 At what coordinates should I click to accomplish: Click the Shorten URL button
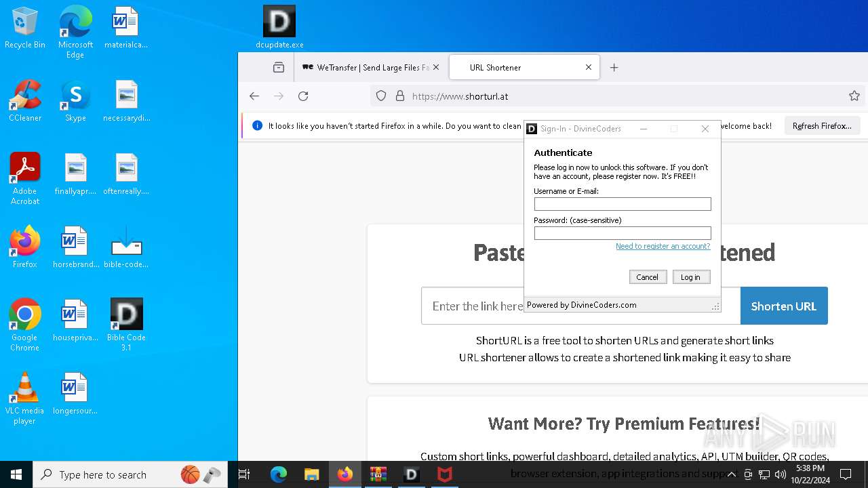click(x=784, y=306)
